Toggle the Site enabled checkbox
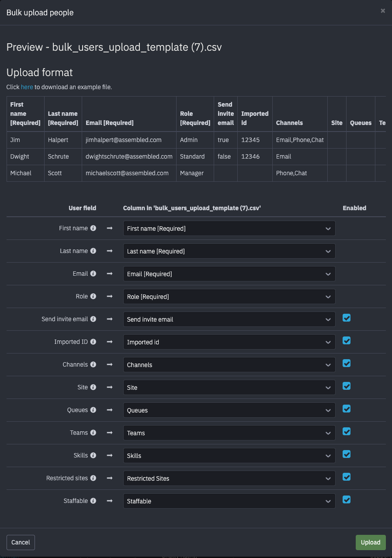 347,386
